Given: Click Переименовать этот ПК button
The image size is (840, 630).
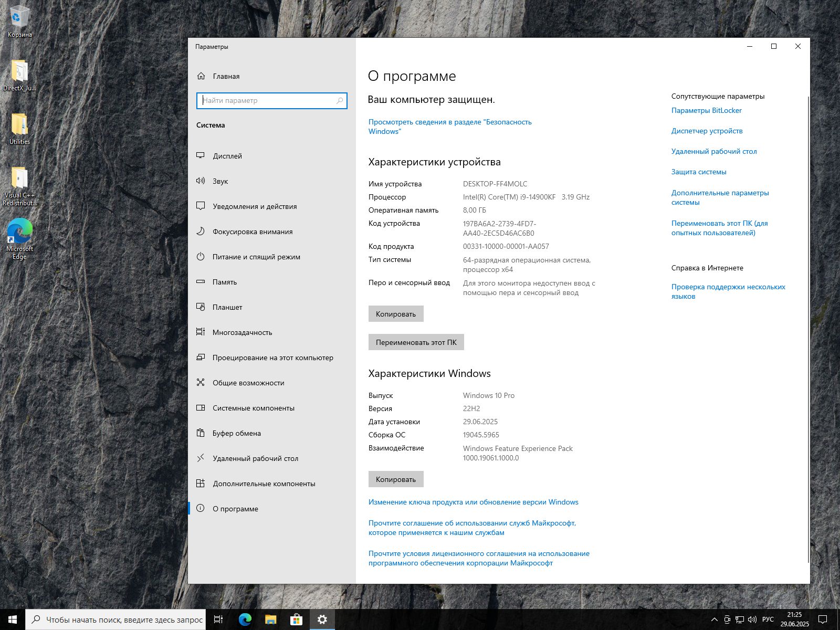Looking at the screenshot, I should click(416, 342).
